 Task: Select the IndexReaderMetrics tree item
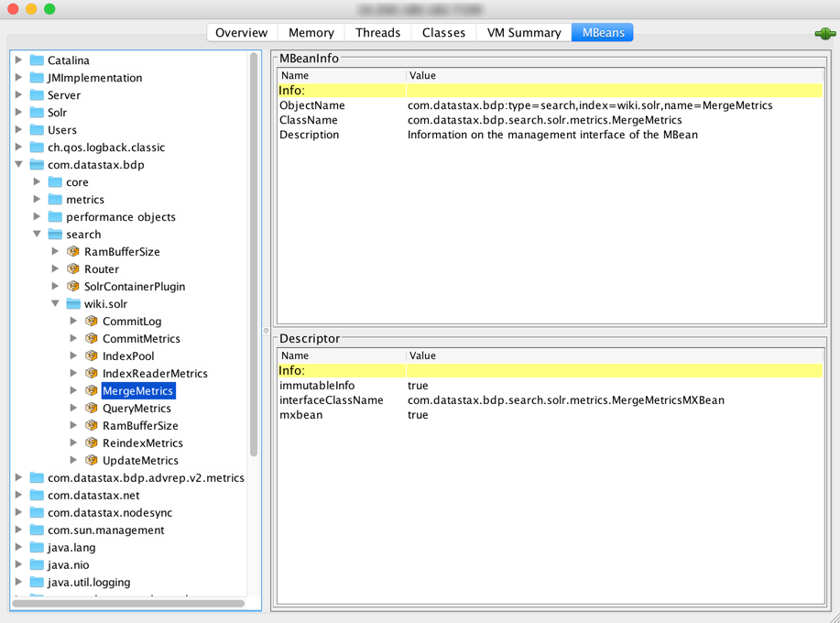154,374
